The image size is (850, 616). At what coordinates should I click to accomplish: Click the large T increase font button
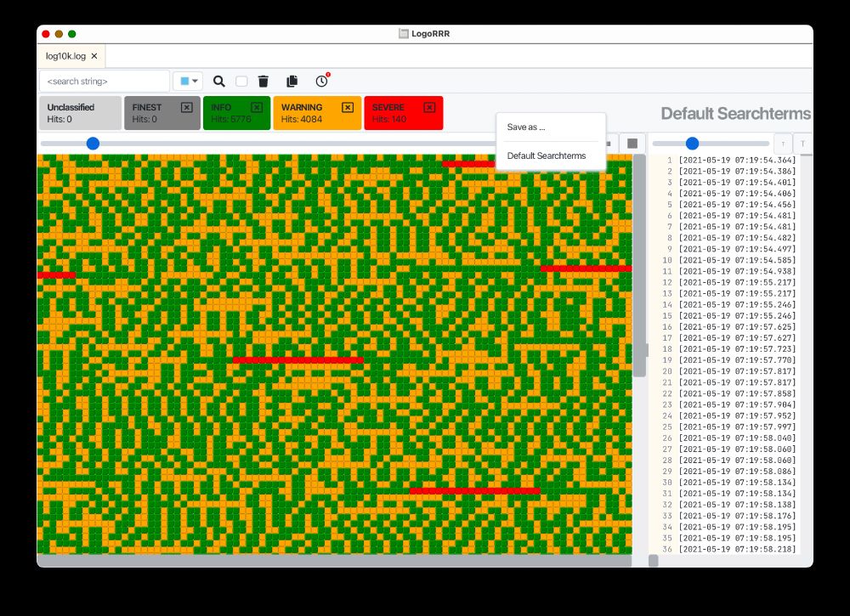pos(803,144)
